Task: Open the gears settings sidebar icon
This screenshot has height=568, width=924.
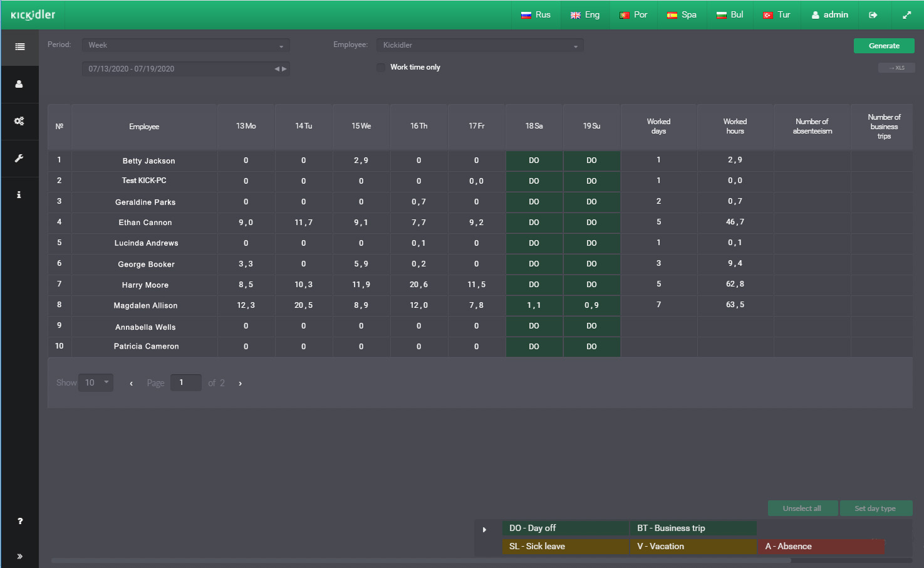Action: (x=19, y=121)
